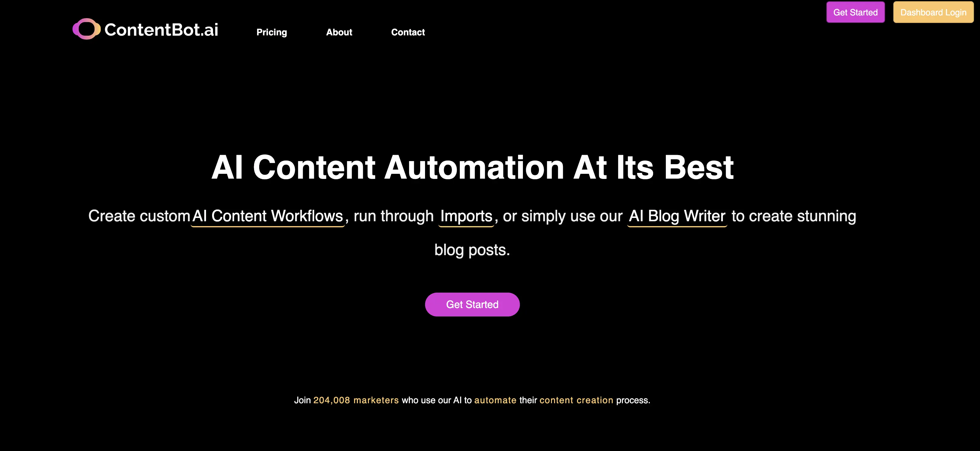980x451 pixels.
Task: Click the Imports link in hero text
Action: (466, 216)
